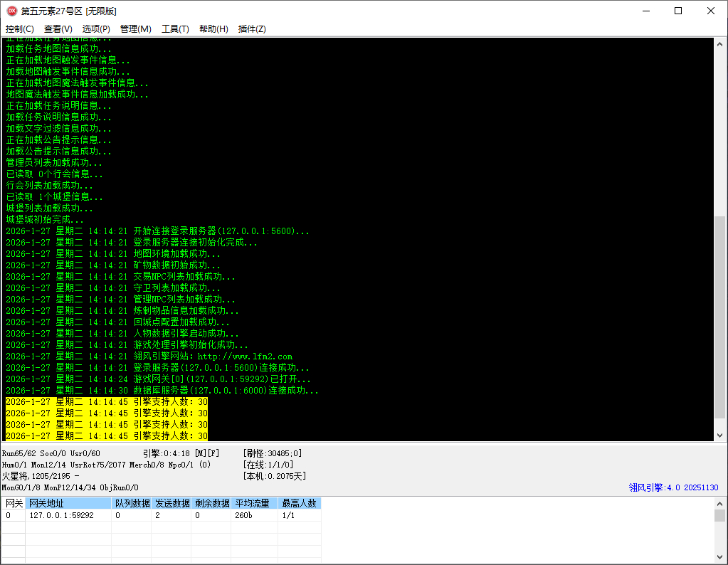
Task: Click the gateway table scrollbar down arrow
Action: point(719,557)
